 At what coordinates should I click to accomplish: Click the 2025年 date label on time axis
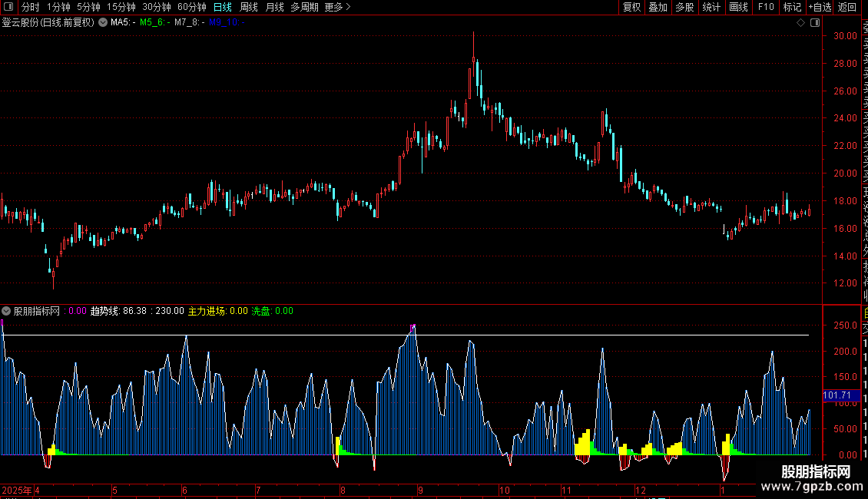(x=17, y=490)
